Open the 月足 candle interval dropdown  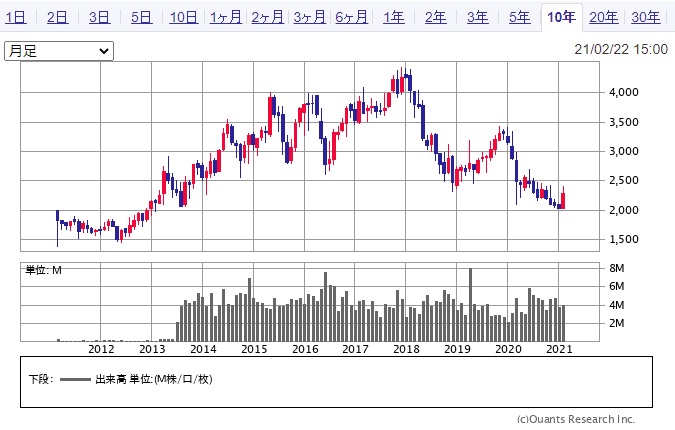[59, 51]
